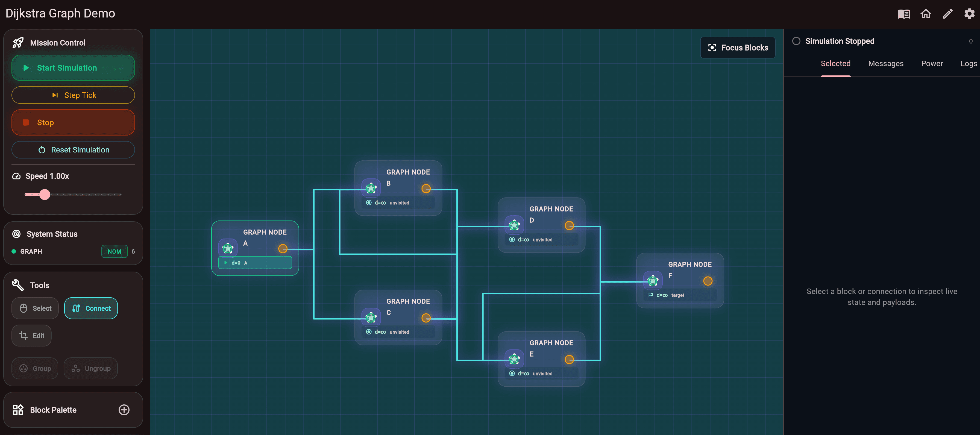Viewport: 980px width, 435px height.
Task: Adjust the speed slider handle
Action: tap(45, 194)
